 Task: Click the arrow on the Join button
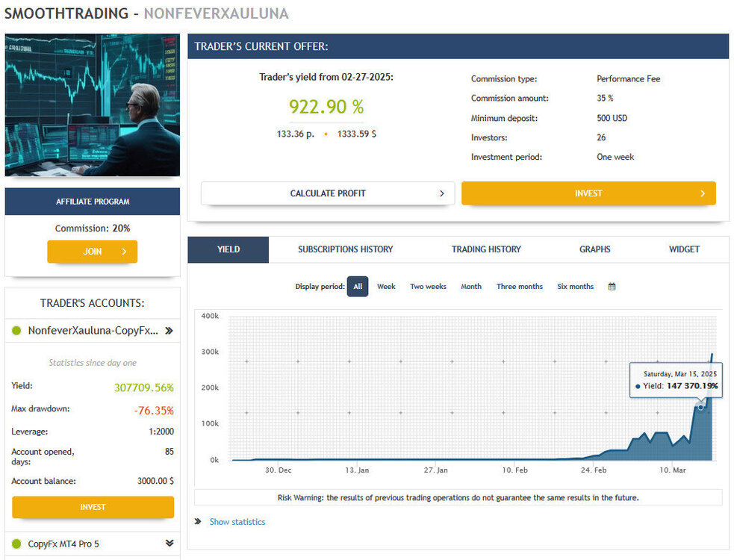click(124, 252)
